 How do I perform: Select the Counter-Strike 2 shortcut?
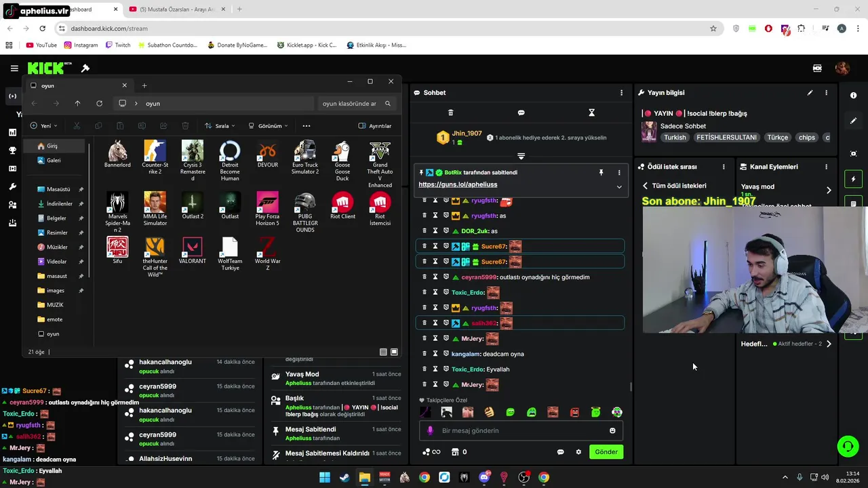(x=155, y=155)
